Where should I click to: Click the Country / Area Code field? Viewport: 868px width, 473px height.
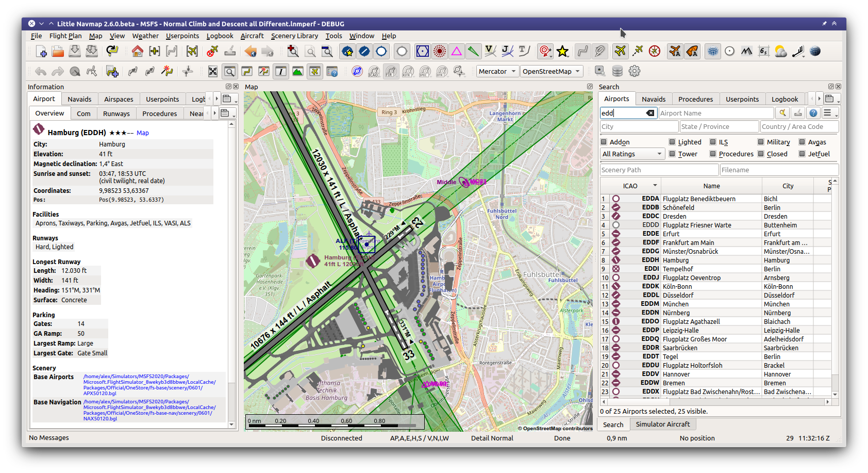(x=799, y=126)
